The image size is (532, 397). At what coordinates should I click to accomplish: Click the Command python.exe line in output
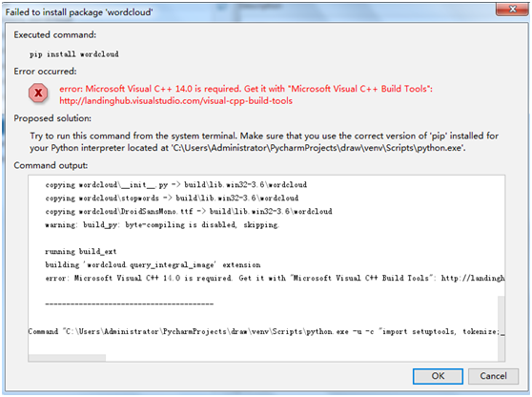point(266,331)
